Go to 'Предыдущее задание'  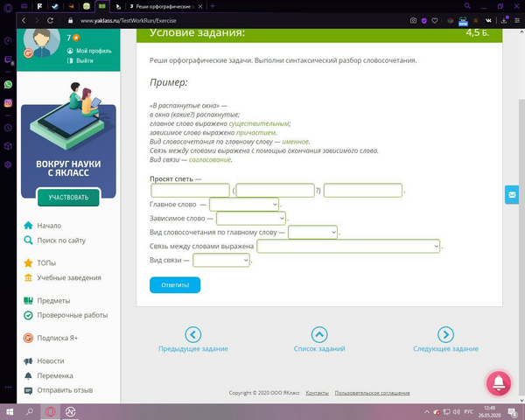click(x=193, y=339)
